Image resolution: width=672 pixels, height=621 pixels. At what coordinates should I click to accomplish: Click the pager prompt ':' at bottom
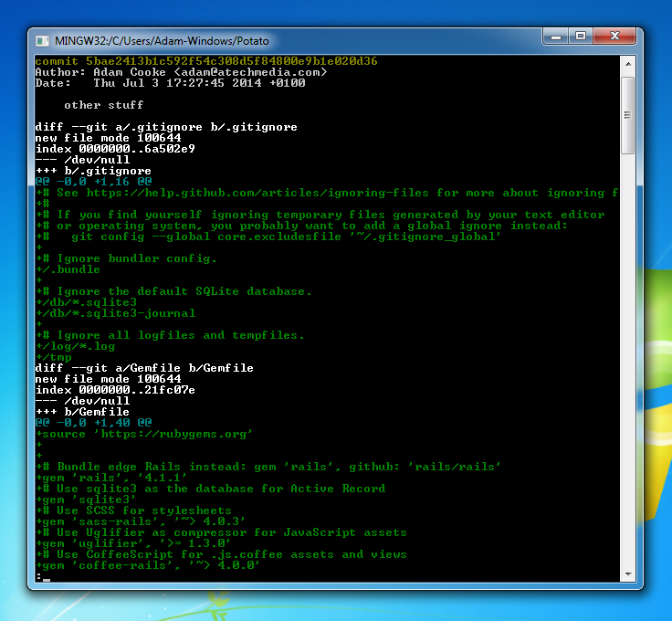coord(39,576)
